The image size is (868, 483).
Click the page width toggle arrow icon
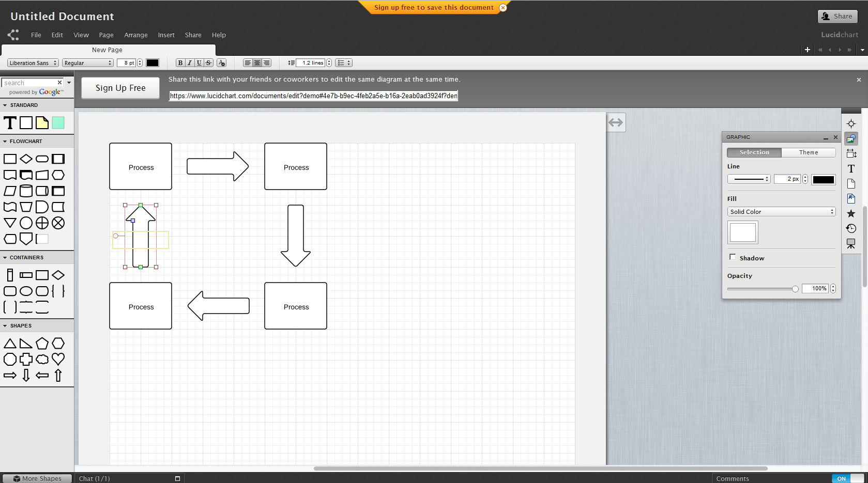[616, 122]
